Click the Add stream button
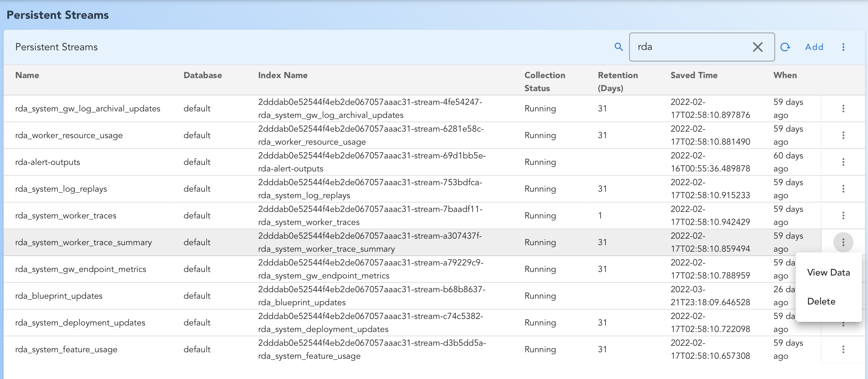 [x=814, y=47]
